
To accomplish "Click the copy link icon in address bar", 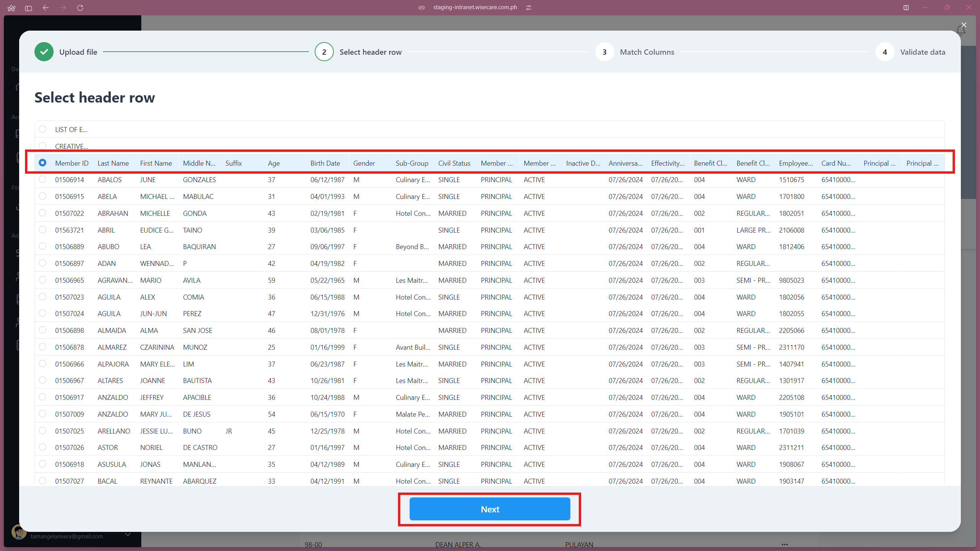I will [x=421, y=7].
